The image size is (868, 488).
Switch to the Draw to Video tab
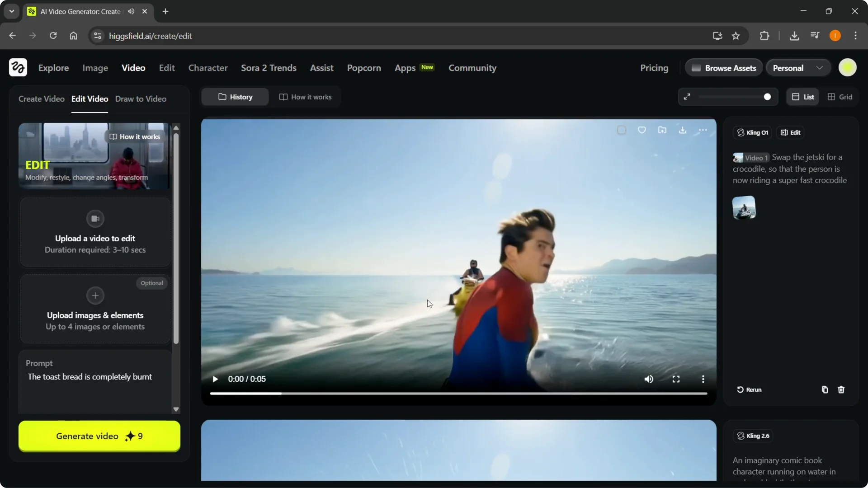pyautogui.click(x=141, y=99)
